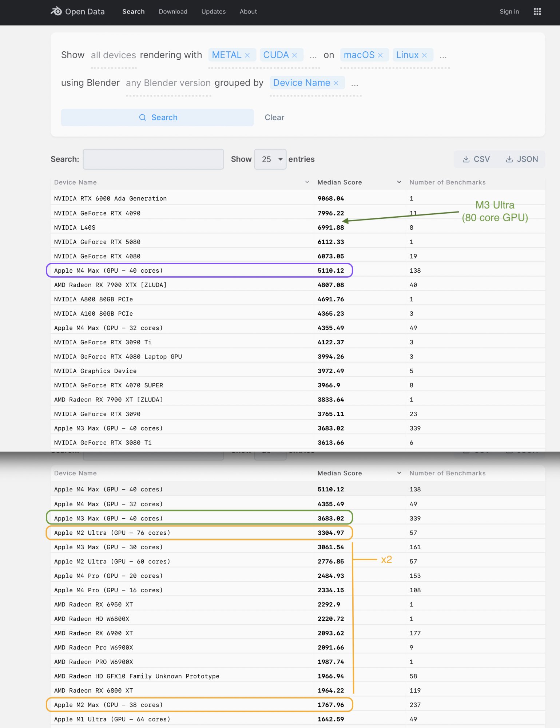
Task: Remove the macOS filter tag
Action: [x=380, y=55]
